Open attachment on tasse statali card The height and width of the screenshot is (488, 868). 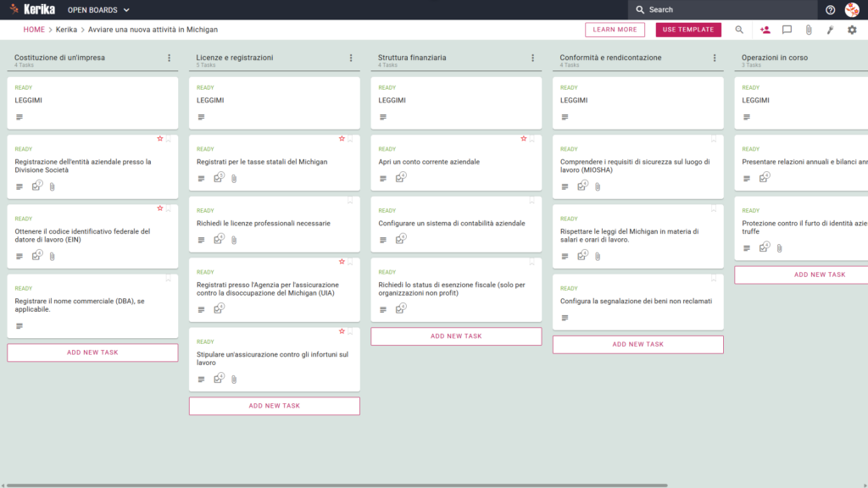tap(234, 179)
